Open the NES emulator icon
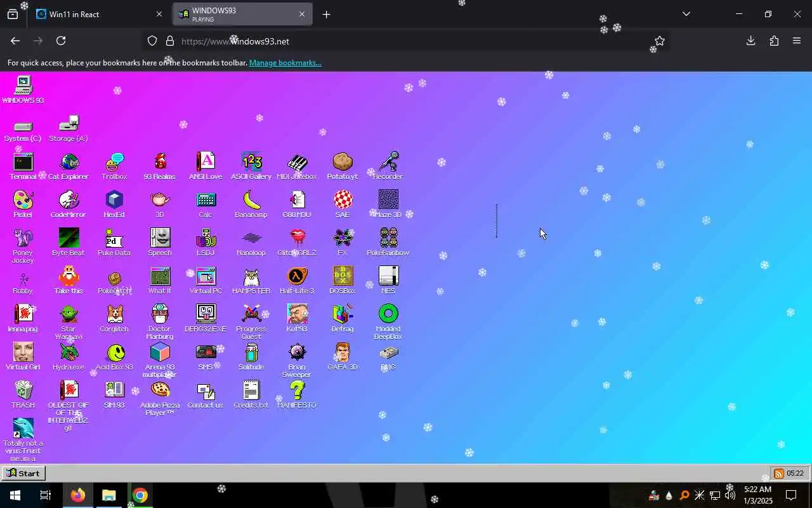 pos(388,281)
